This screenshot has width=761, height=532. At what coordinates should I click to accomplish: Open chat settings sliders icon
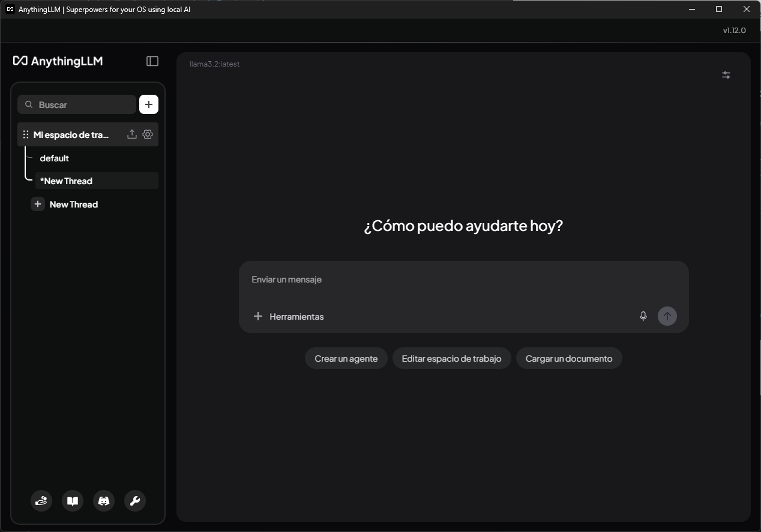726,75
